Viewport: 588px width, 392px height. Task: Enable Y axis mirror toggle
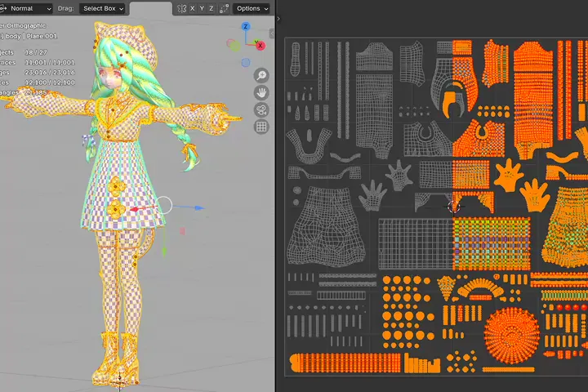coord(203,8)
